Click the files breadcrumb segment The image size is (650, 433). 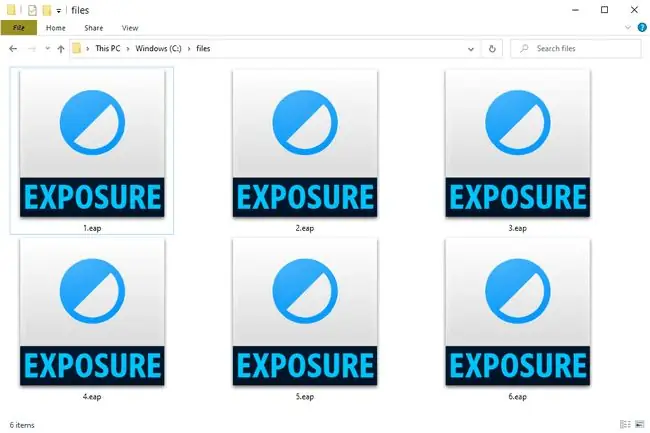(203, 48)
